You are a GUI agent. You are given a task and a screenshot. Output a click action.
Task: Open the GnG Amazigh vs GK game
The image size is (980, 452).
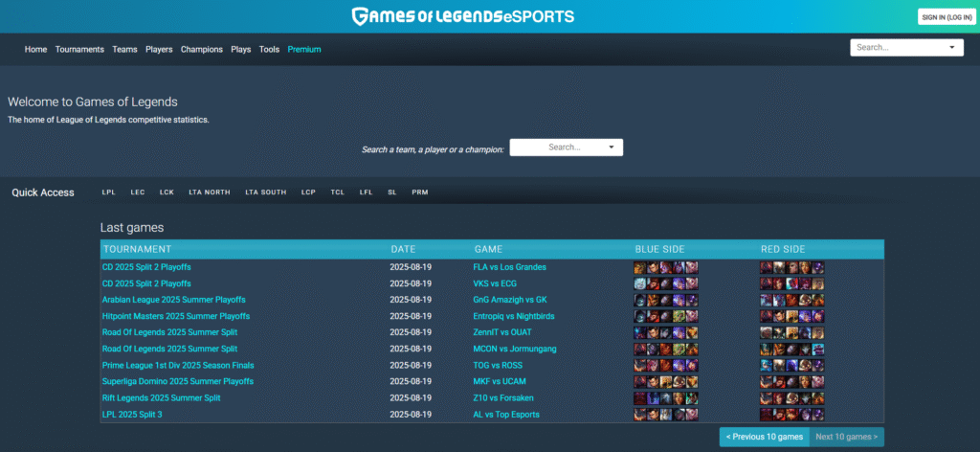510,300
